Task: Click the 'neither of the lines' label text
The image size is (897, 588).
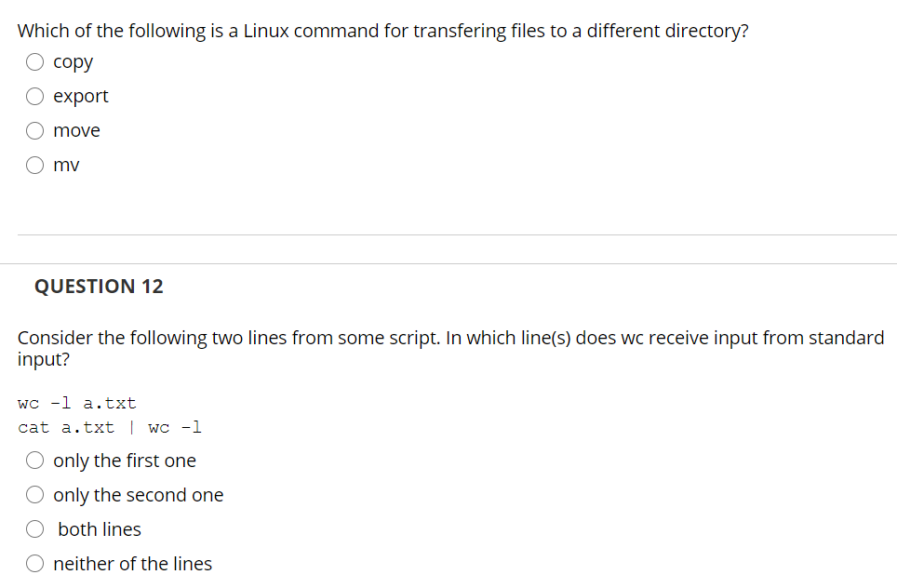Action: point(133,565)
